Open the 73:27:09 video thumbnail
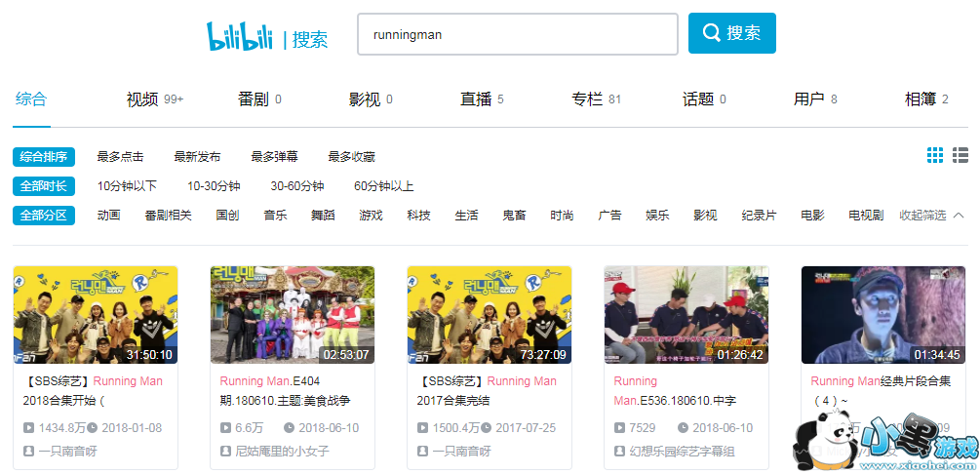 (x=490, y=315)
